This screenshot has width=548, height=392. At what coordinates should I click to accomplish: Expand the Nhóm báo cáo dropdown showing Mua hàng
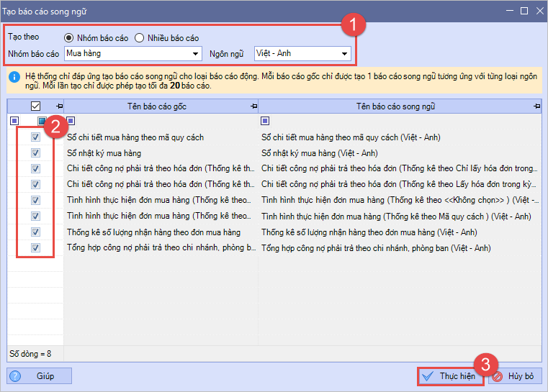[x=196, y=54]
